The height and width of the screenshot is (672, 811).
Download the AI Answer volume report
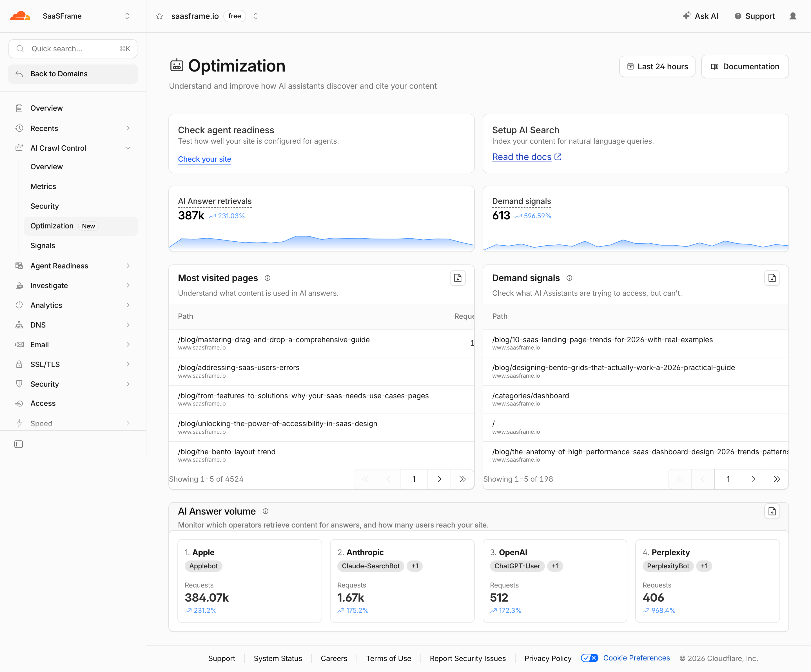point(772,511)
